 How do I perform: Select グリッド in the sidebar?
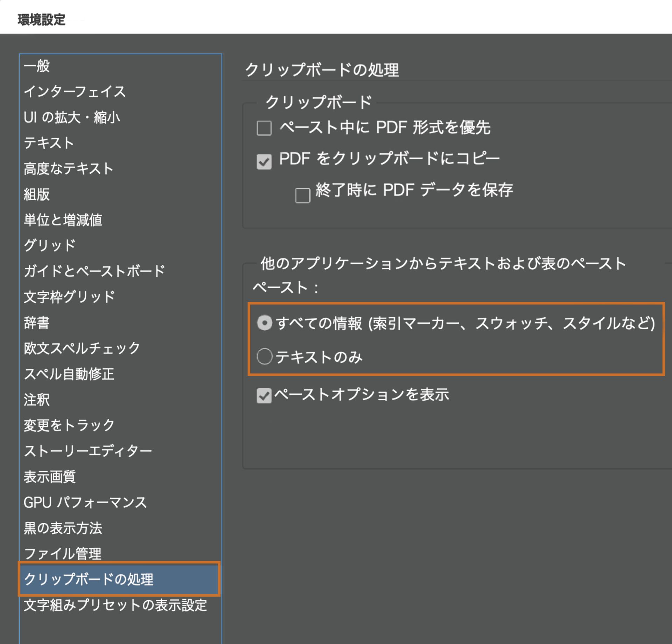click(x=49, y=245)
